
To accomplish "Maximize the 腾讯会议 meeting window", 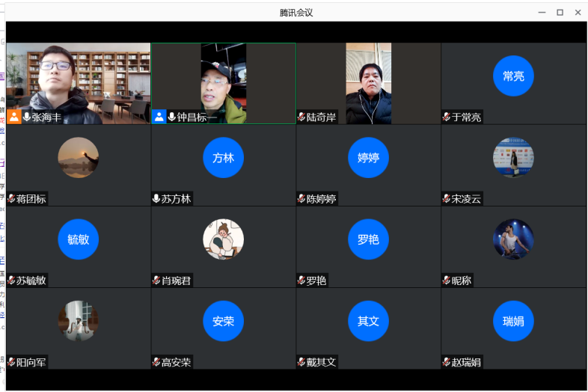I will coord(560,12).
